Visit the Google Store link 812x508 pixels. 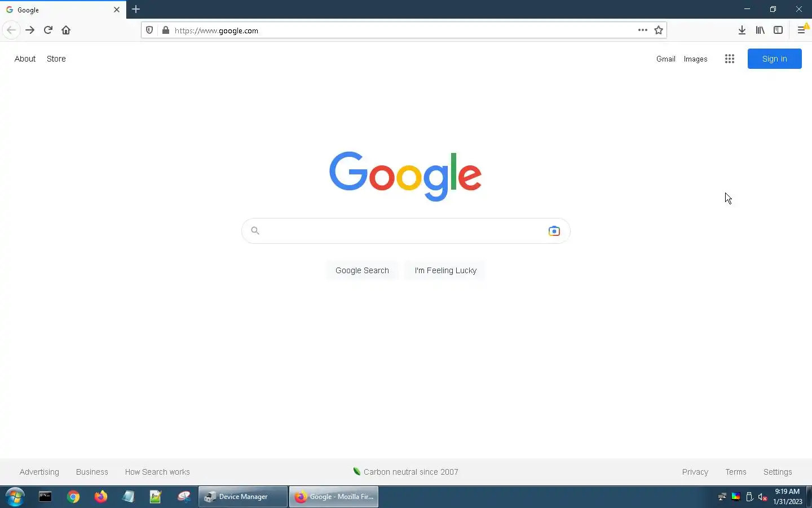[56, 59]
